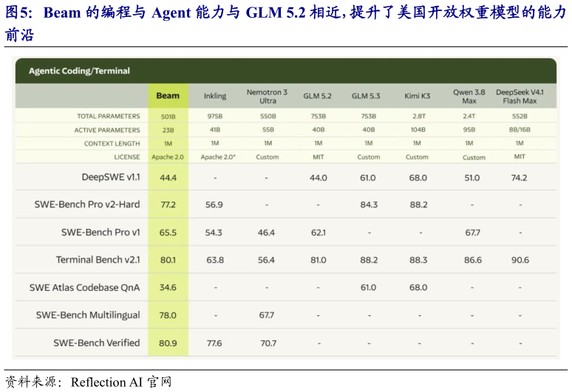Click the DeepSWE v1.1 row label
The height and width of the screenshot is (392, 572).
click(111, 177)
